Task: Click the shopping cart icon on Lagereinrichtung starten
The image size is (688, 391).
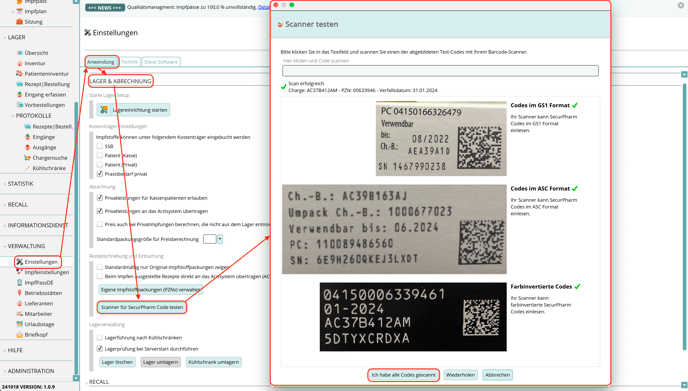Action: 104,110
